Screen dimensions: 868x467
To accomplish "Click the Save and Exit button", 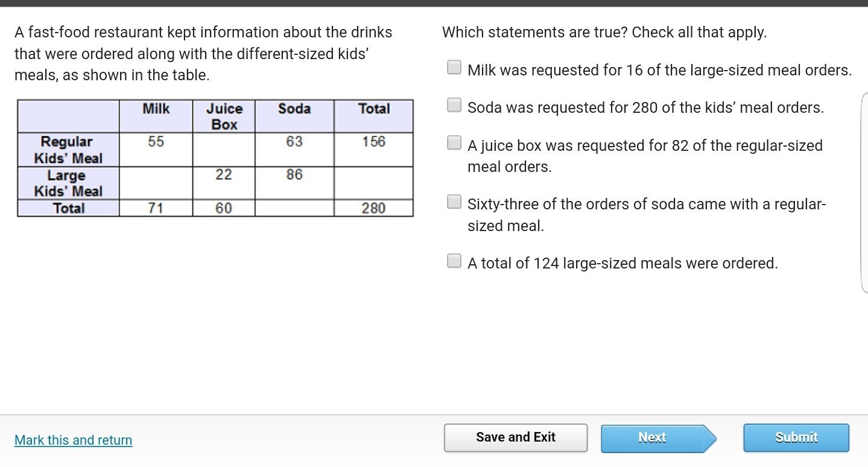I will tap(515, 437).
